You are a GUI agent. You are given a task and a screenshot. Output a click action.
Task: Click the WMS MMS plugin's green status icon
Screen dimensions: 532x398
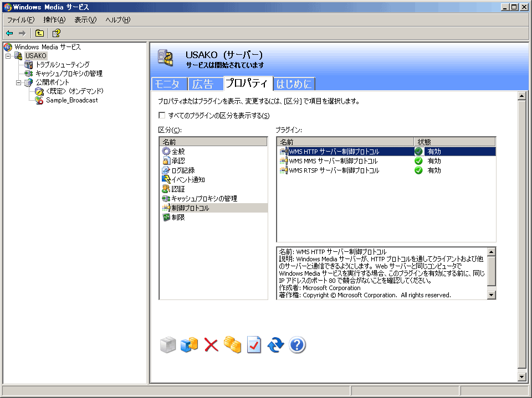pyautogui.click(x=419, y=161)
